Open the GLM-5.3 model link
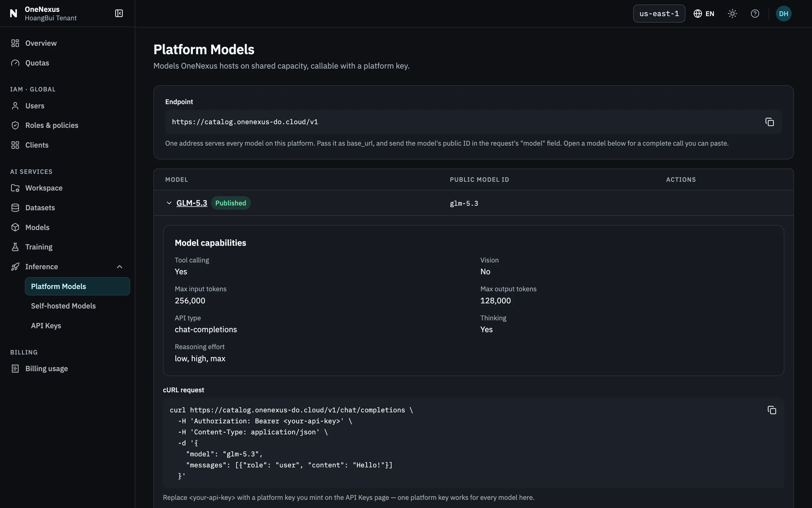 [192, 203]
